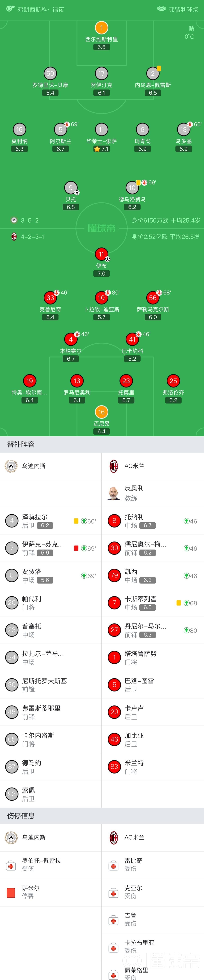
Task: Tap the referee whistle icon beside 弗朗西斯科·福诺
Action: pos(10,8)
